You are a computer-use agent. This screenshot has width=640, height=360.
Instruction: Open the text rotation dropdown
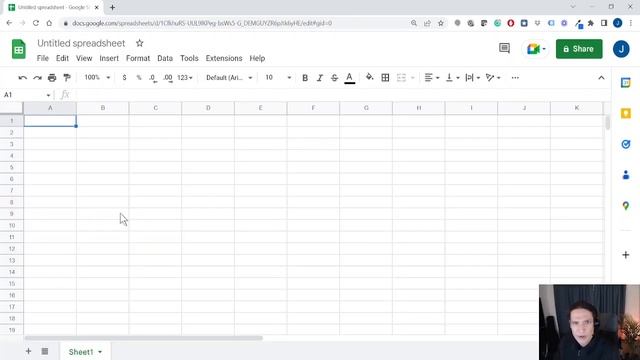[493, 78]
